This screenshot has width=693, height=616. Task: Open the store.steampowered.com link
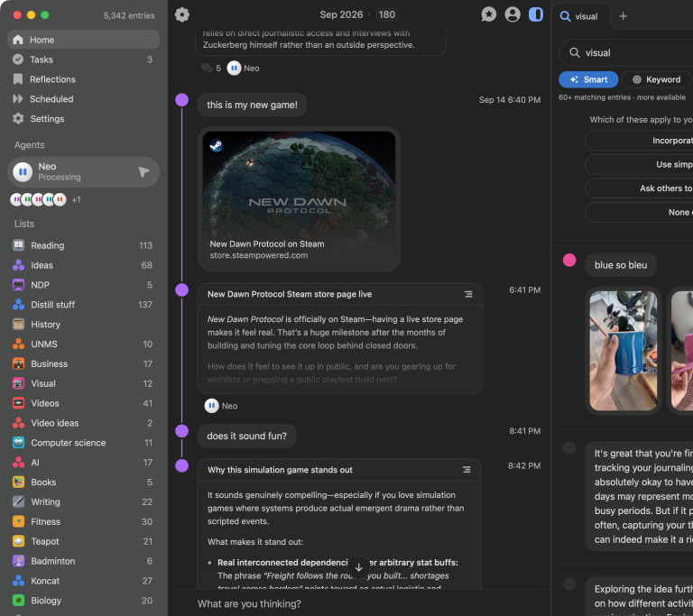click(259, 255)
